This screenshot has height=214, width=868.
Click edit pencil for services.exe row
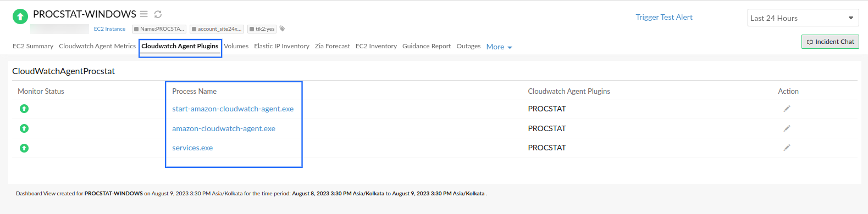coord(787,148)
